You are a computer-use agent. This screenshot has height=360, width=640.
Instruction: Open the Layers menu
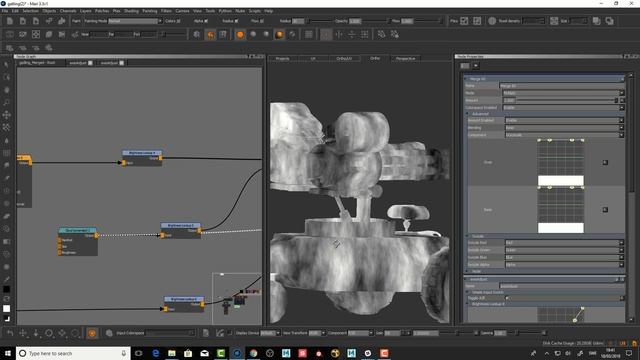pos(85,11)
